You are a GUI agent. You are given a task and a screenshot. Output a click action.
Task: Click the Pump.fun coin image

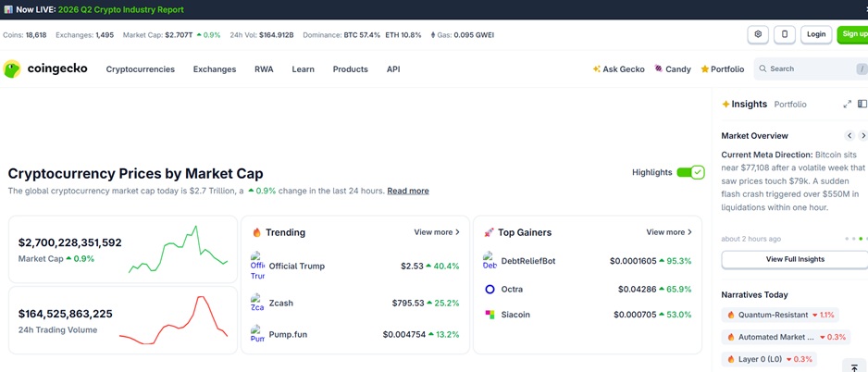[x=257, y=334]
